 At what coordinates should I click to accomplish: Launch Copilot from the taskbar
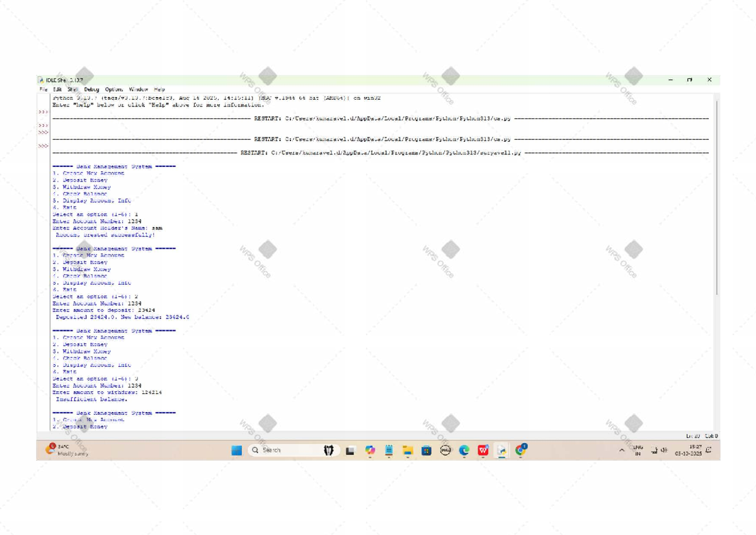click(x=370, y=450)
